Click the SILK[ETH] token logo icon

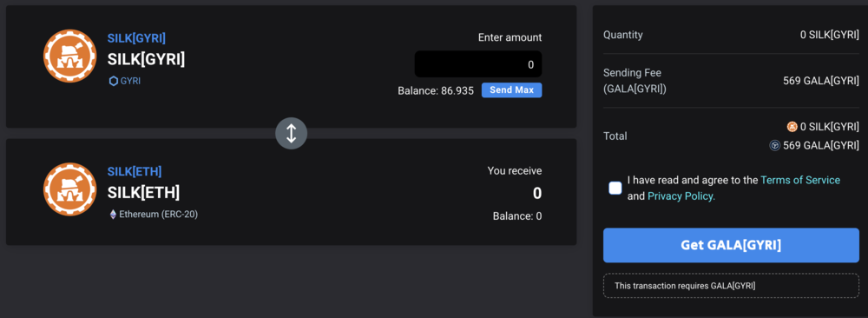click(69, 189)
